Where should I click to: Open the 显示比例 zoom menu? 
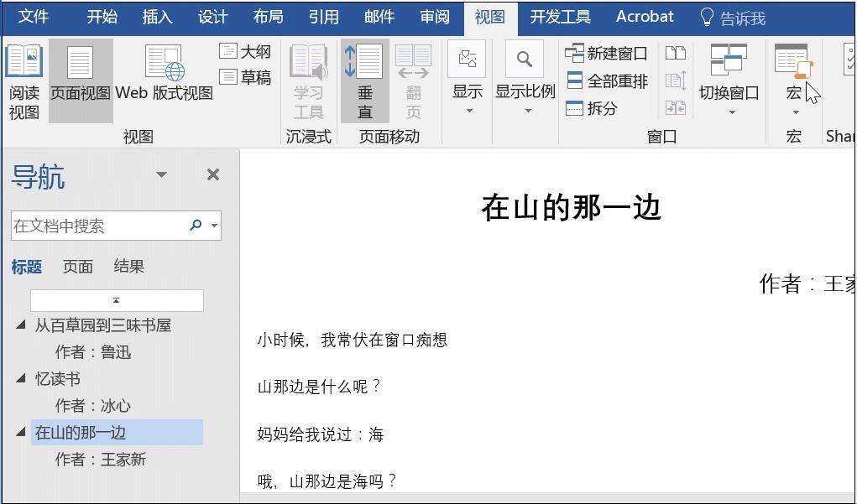[x=525, y=79]
